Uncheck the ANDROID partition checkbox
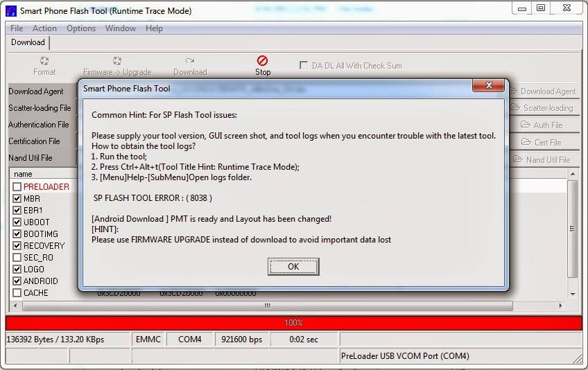 coord(17,281)
